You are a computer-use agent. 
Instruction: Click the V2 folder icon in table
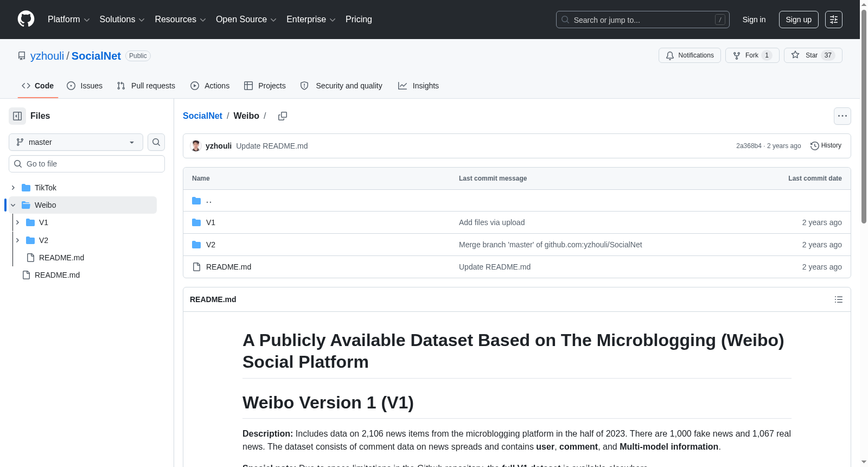(x=196, y=245)
